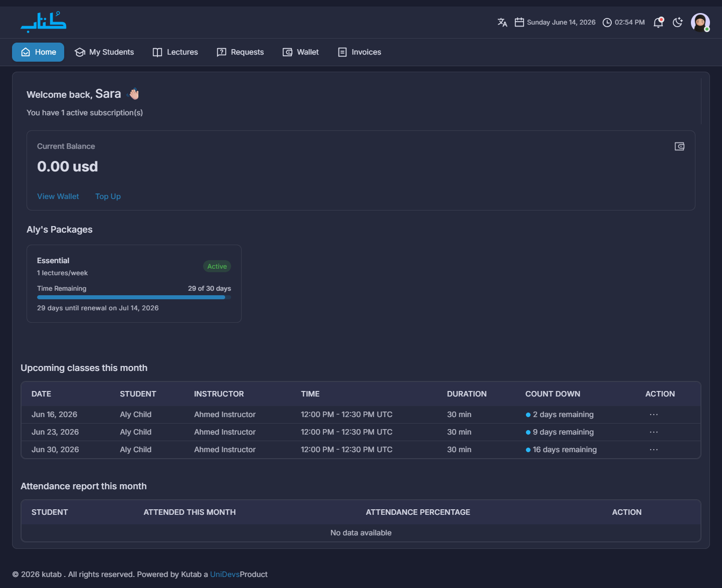Click the COUNT DOWN column header

point(553,394)
